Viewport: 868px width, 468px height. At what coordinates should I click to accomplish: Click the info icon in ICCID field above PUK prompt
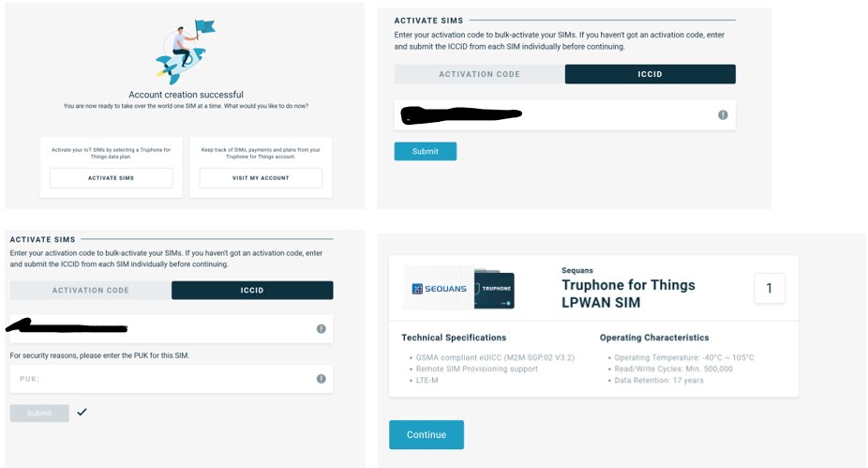322,329
